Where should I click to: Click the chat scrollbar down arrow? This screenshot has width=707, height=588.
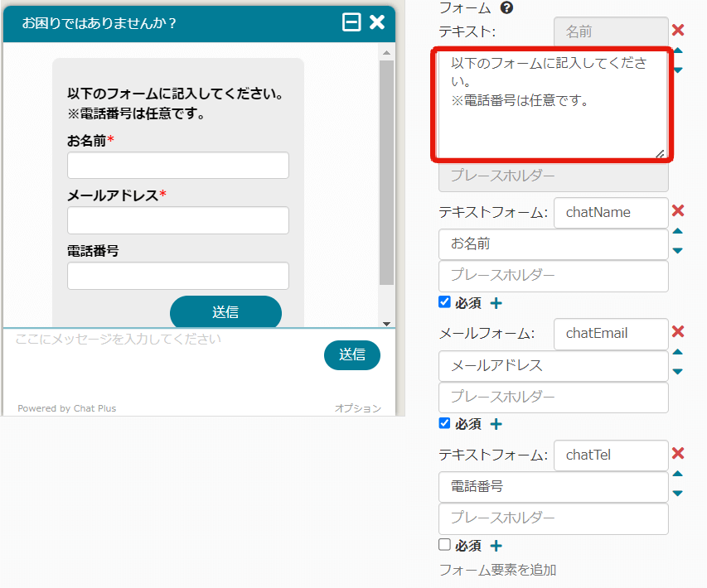click(386, 324)
